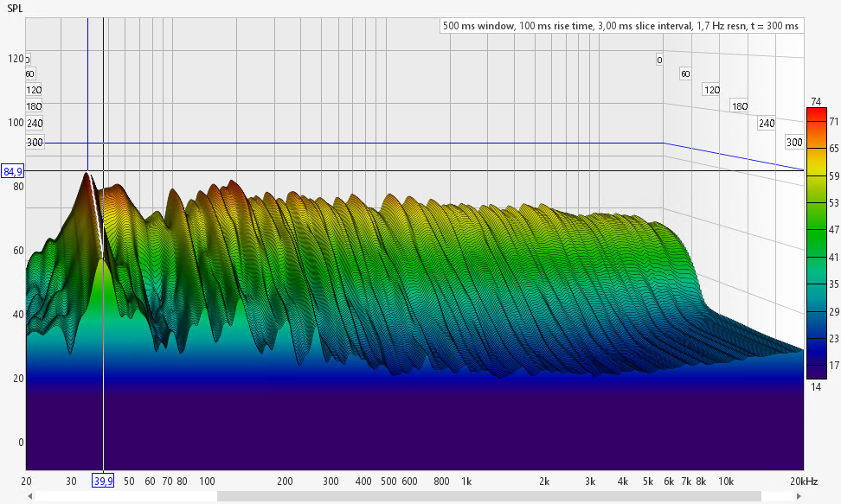
Task: Click the 74 maximum value above the colour scale
Action: tap(816, 101)
